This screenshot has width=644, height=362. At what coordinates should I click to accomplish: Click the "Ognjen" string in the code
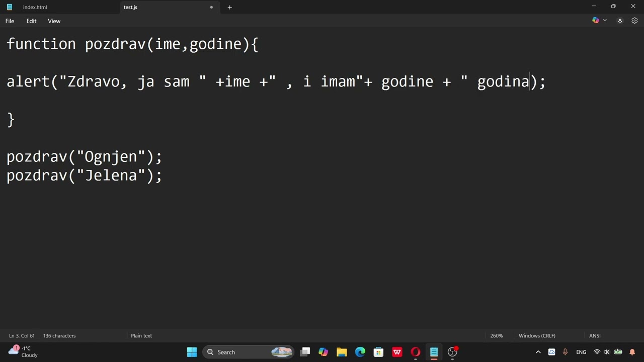pyautogui.click(x=111, y=156)
